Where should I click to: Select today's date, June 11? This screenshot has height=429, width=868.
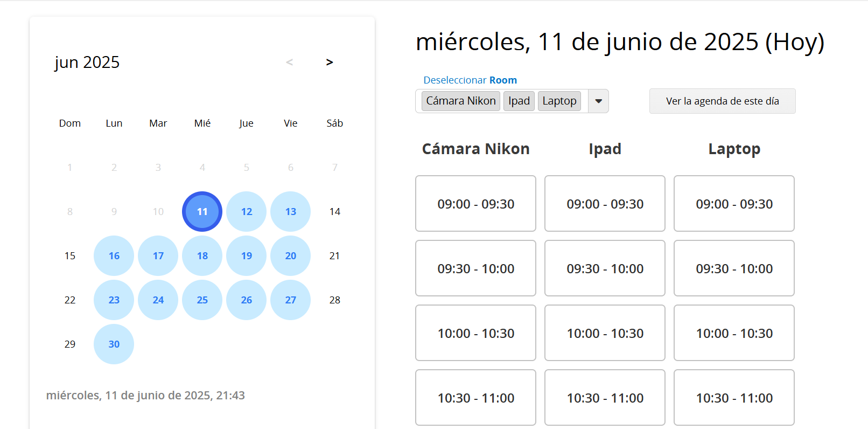(202, 212)
